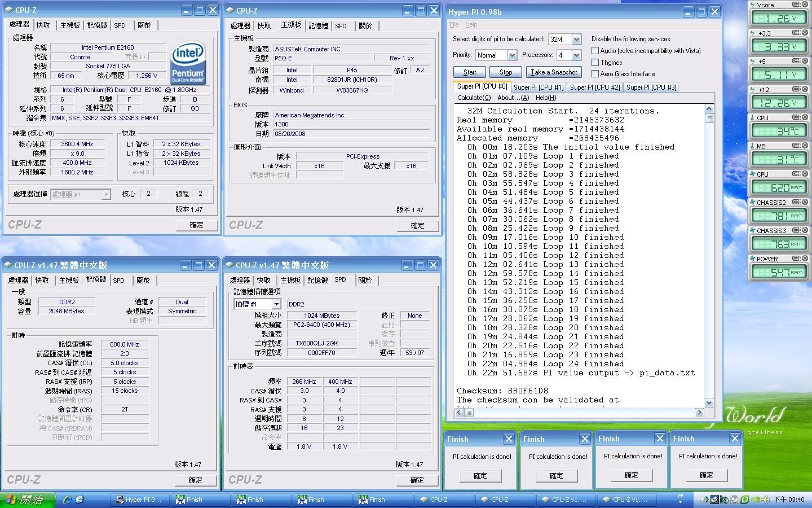The width and height of the screenshot is (812, 508).
Task: Close the CHASSIS2 fan gadget
Action: pos(805,202)
